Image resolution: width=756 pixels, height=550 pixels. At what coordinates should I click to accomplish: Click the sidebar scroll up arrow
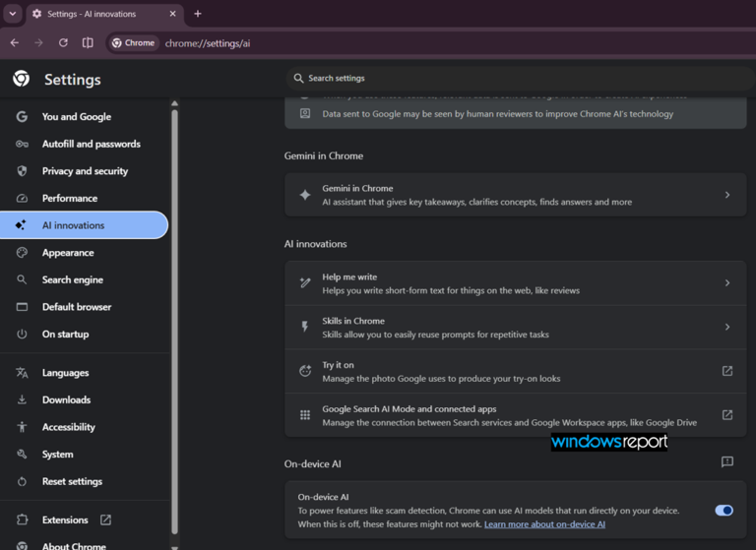(174, 103)
